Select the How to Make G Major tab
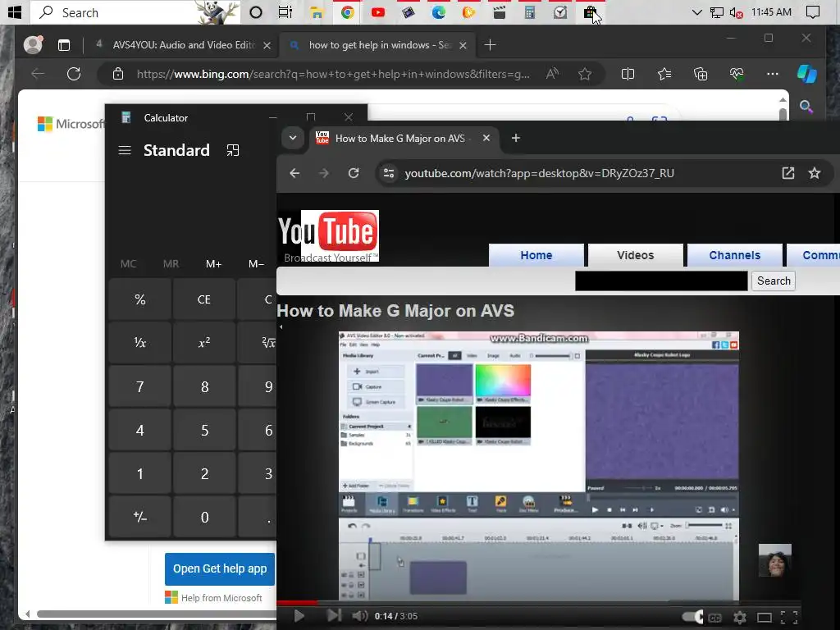Viewport: 840px width, 630px height. (403, 138)
